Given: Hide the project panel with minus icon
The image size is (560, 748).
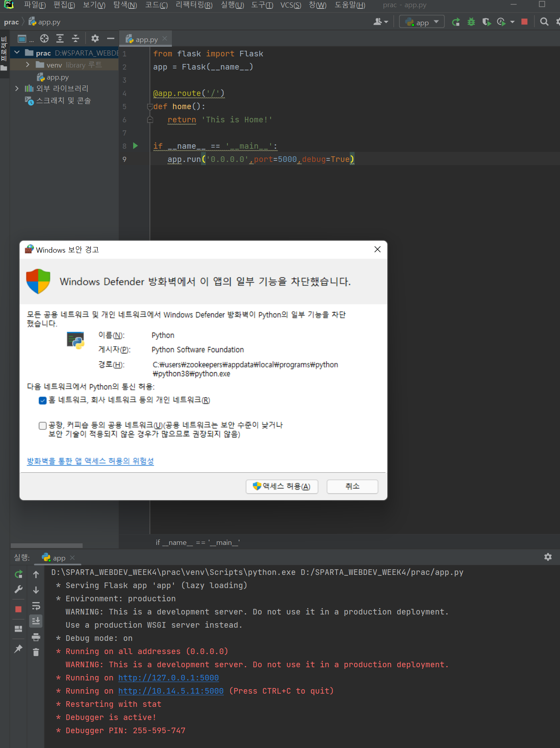Looking at the screenshot, I should click(111, 39).
